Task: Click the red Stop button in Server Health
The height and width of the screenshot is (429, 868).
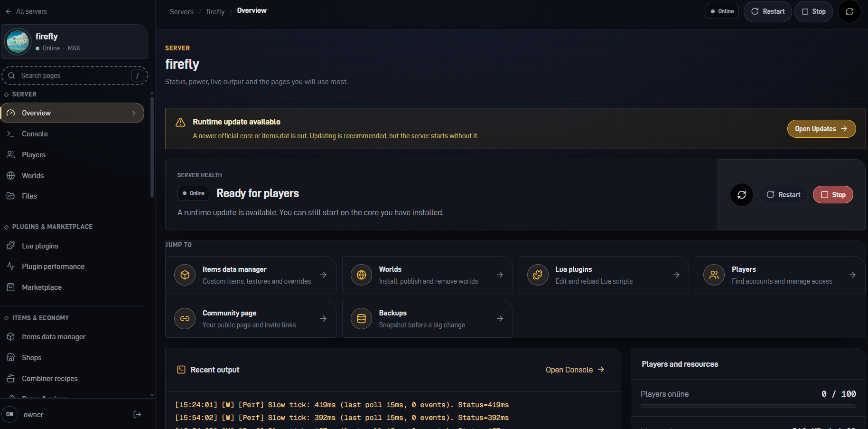Action: (x=833, y=195)
